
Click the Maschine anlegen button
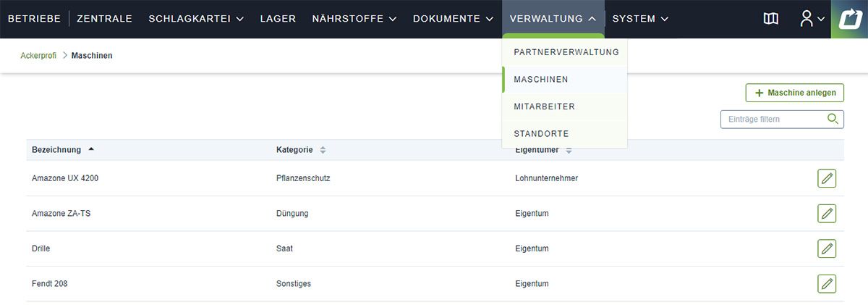tap(794, 93)
